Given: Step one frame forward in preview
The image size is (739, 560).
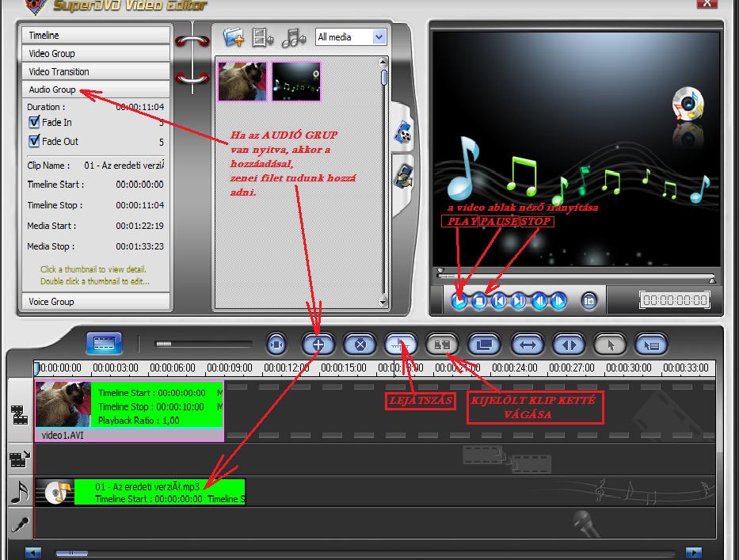Looking at the screenshot, I should pos(559,301).
